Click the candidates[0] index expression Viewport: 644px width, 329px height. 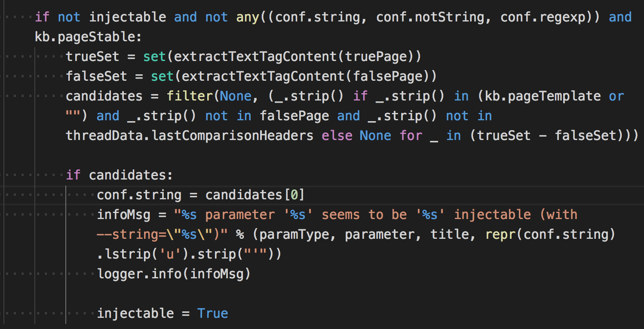click(x=255, y=195)
